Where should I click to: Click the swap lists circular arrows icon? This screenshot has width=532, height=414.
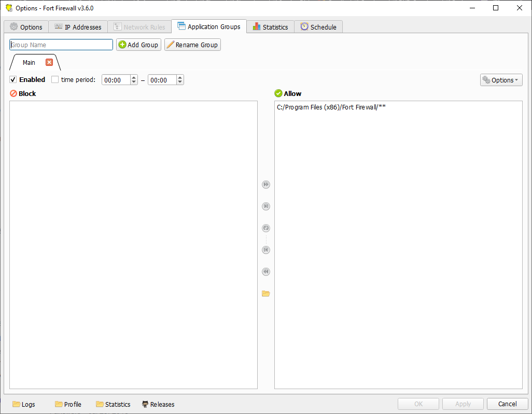click(266, 228)
